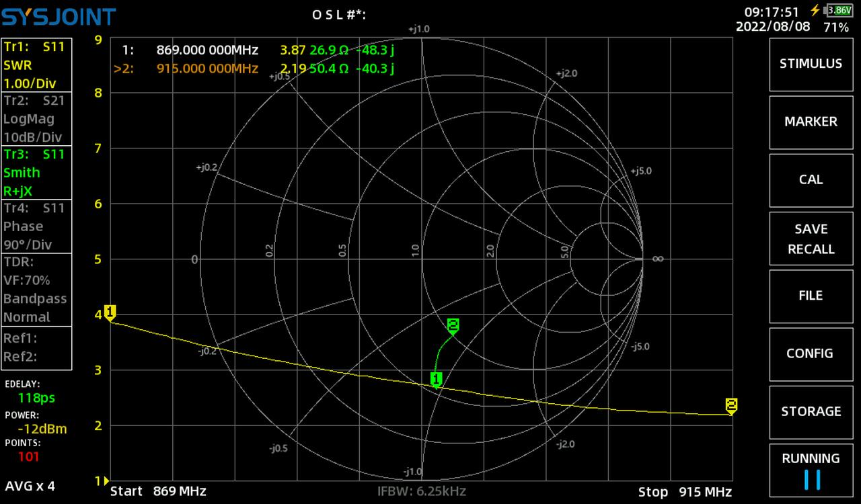Screen dimensions: 861x504
Task: Open the CAL calibration menu
Action: coord(811,179)
